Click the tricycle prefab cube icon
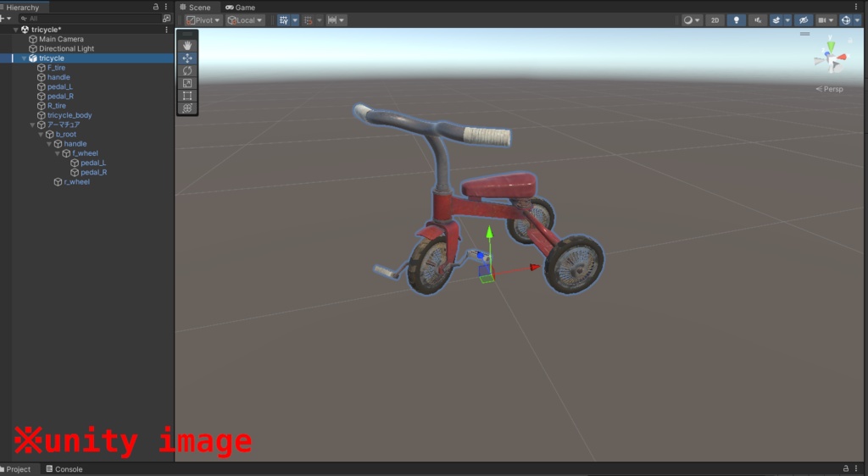The image size is (868, 476). [33, 58]
